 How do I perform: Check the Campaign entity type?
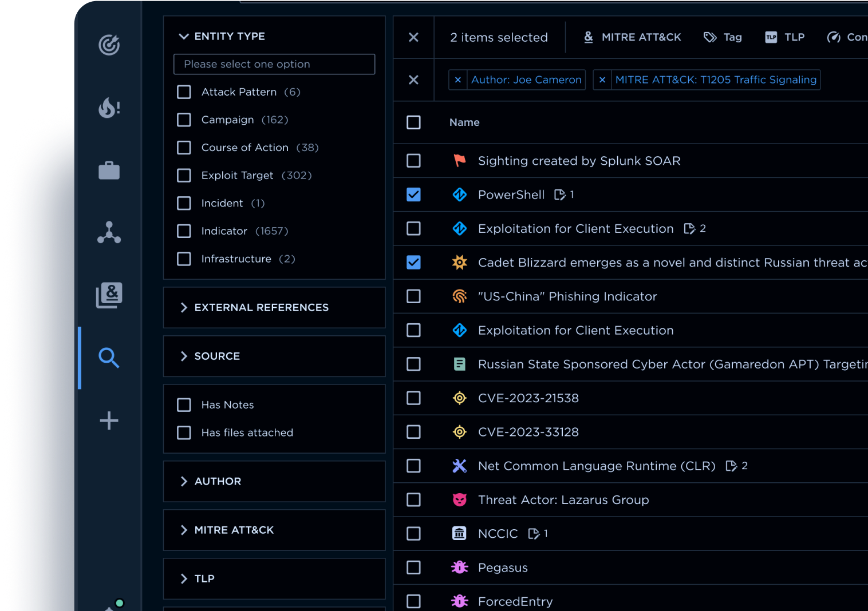[x=184, y=120]
